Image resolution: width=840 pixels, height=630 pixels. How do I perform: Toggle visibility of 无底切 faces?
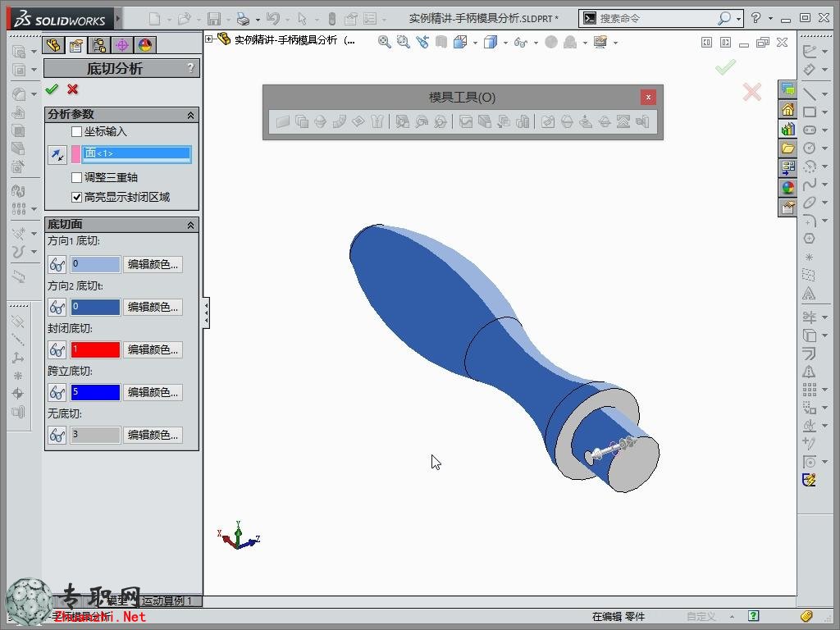tap(57, 435)
